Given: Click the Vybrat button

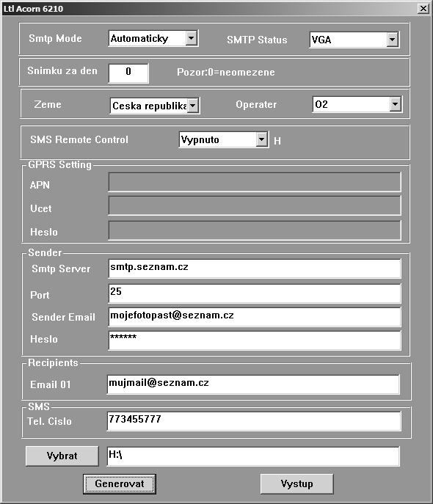Looking at the screenshot, I should 62,456.
